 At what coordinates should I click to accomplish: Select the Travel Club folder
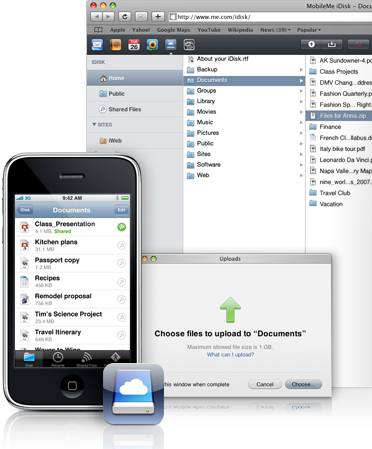pyautogui.click(x=339, y=193)
